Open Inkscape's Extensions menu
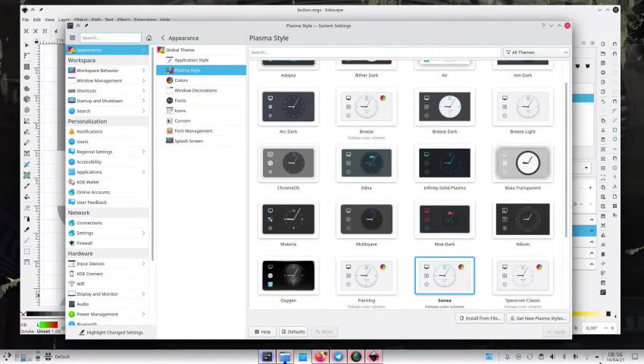644x364 pixels. click(145, 19)
